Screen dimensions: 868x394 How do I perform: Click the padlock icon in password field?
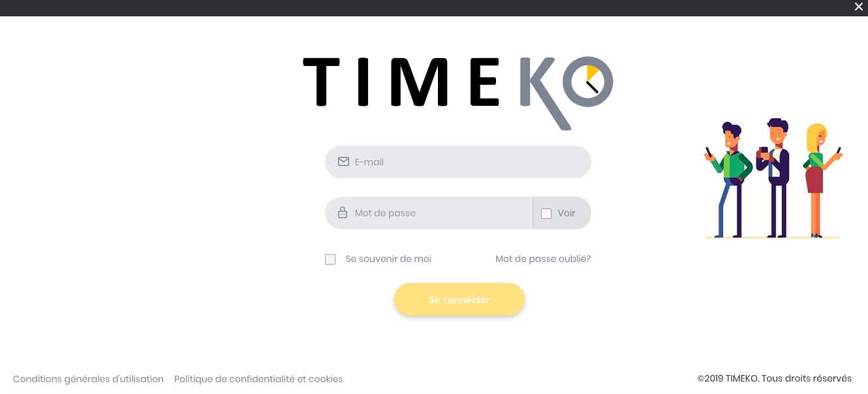point(343,213)
